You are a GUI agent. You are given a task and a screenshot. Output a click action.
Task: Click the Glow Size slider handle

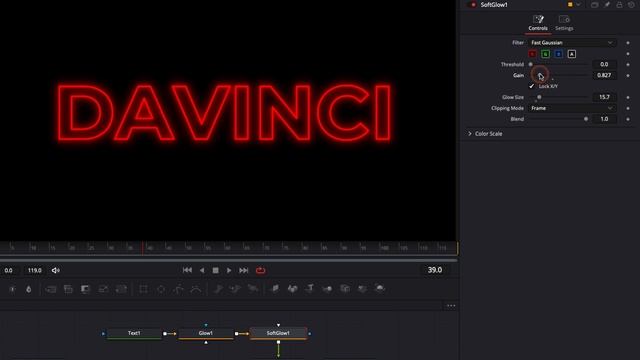(x=539, y=97)
